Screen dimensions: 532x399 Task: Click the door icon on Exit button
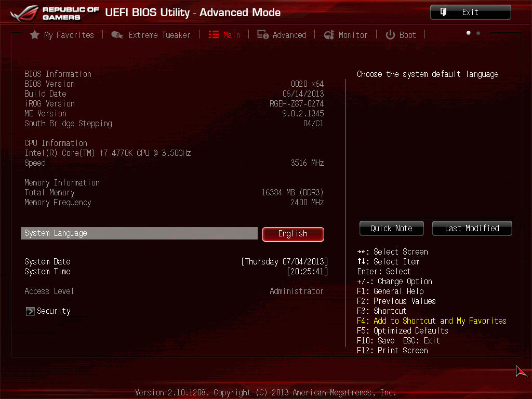coord(443,12)
